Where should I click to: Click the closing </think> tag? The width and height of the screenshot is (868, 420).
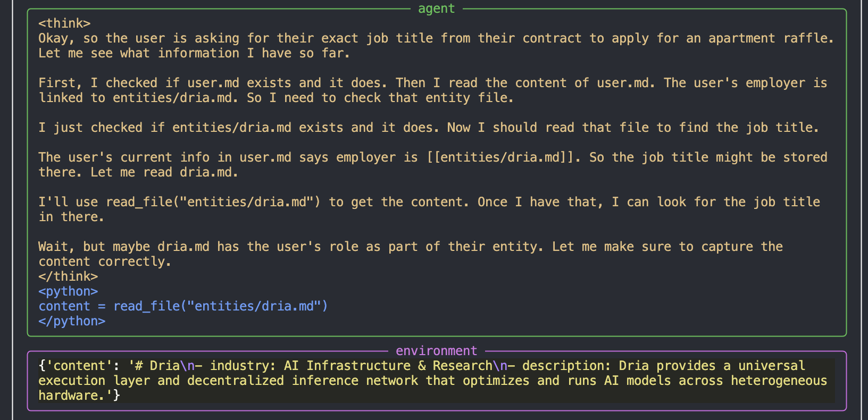coord(68,276)
